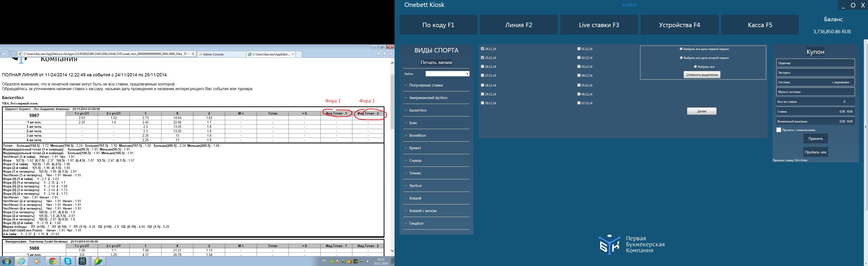Launch Windows Media Player from the taskbar
Viewport: 868px width, 266px height.
pyautogui.click(x=37, y=261)
